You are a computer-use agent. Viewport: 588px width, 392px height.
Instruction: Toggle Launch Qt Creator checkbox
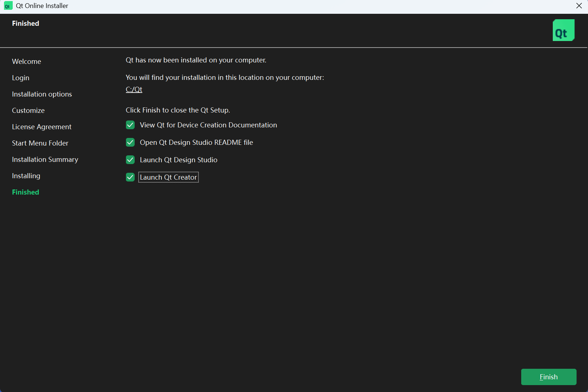tap(130, 177)
